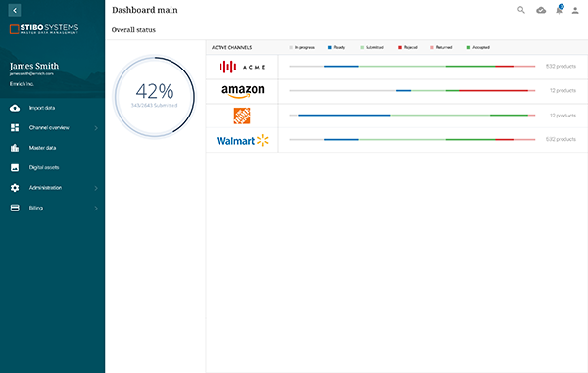Collapse sidebar with back arrow button
This screenshot has width=588, height=373.
pos(15,10)
